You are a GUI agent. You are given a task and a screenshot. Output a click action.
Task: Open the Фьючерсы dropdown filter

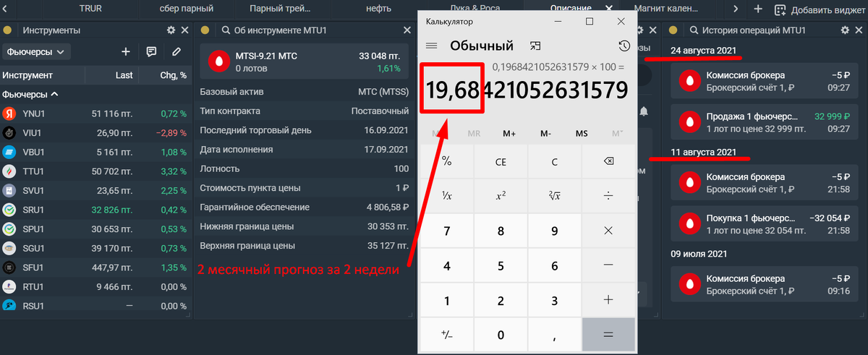(x=36, y=52)
